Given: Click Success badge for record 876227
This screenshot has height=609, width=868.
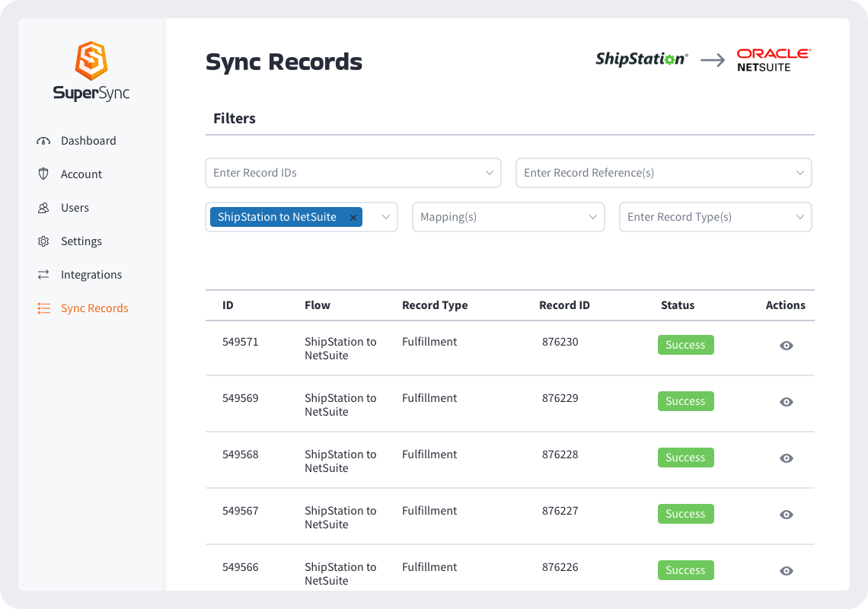Looking at the screenshot, I should point(685,514).
